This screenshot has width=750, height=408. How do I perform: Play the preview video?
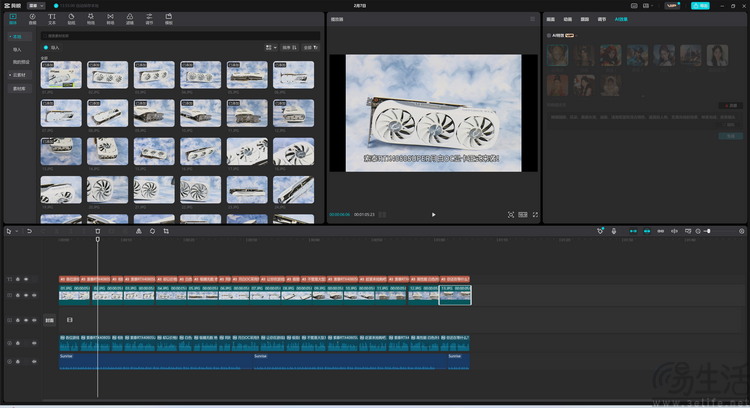pyautogui.click(x=433, y=215)
